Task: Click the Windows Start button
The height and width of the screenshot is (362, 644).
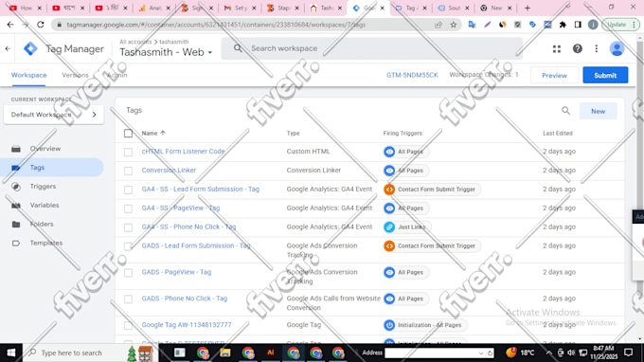Action: [x=11, y=353]
